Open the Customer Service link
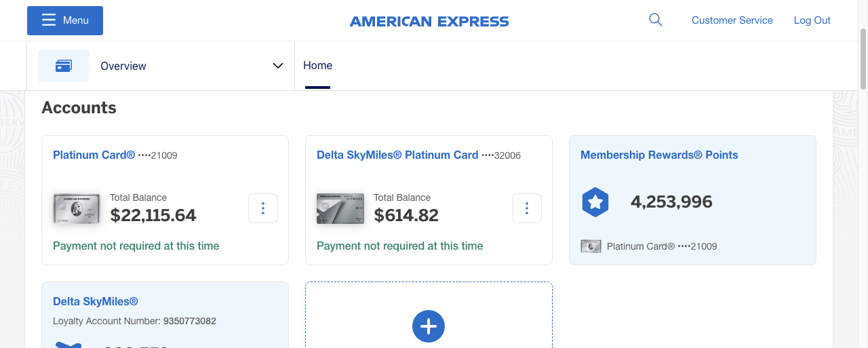This screenshot has width=868, height=348. 732,20
